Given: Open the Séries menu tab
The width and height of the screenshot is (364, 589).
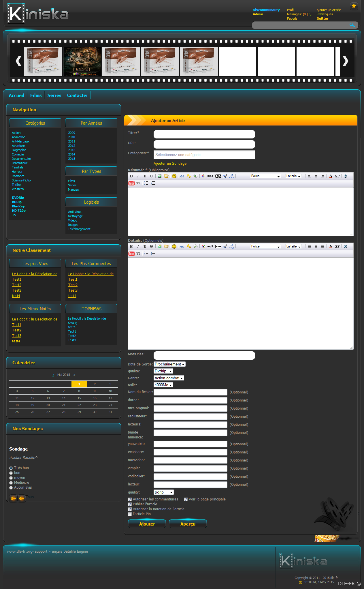Looking at the screenshot, I should (x=54, y=95).
